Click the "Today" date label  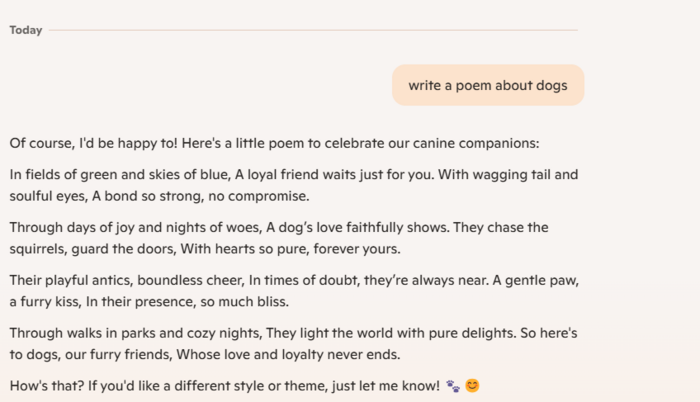coord(26,30)
